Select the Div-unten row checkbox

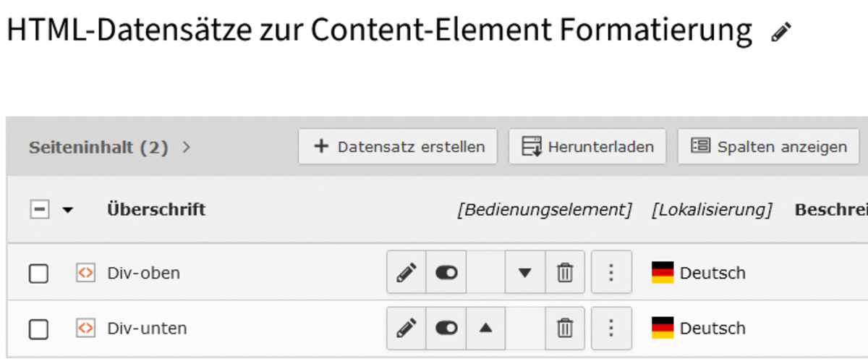click(38, 329)
